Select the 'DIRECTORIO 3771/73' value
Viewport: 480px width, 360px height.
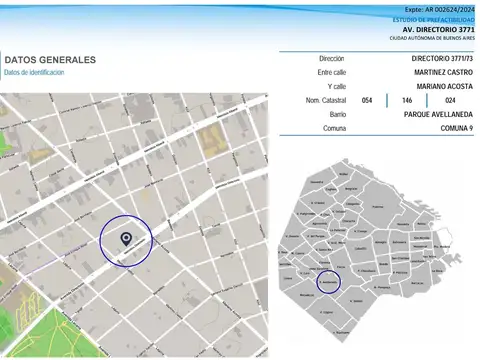(442, 58)
